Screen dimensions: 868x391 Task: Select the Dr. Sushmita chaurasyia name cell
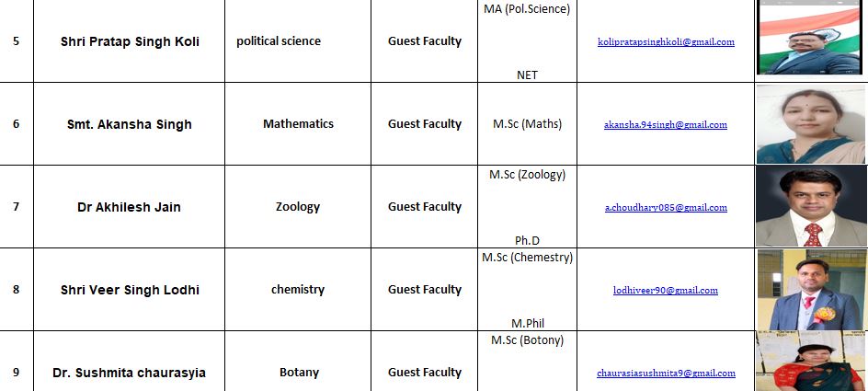tap(130, 373)
